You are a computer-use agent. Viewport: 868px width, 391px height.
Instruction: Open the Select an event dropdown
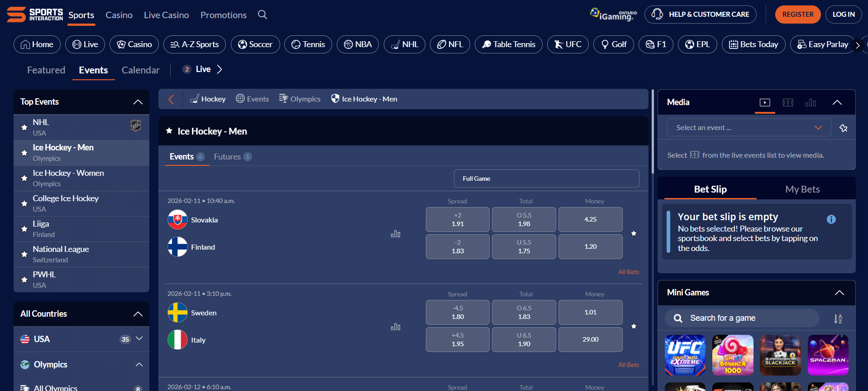[749, 127]
